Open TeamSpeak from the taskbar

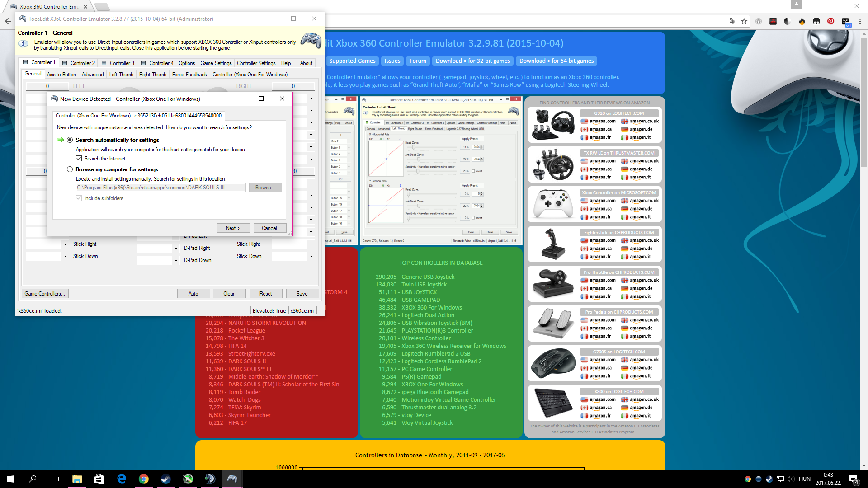(x=210, y=479)
